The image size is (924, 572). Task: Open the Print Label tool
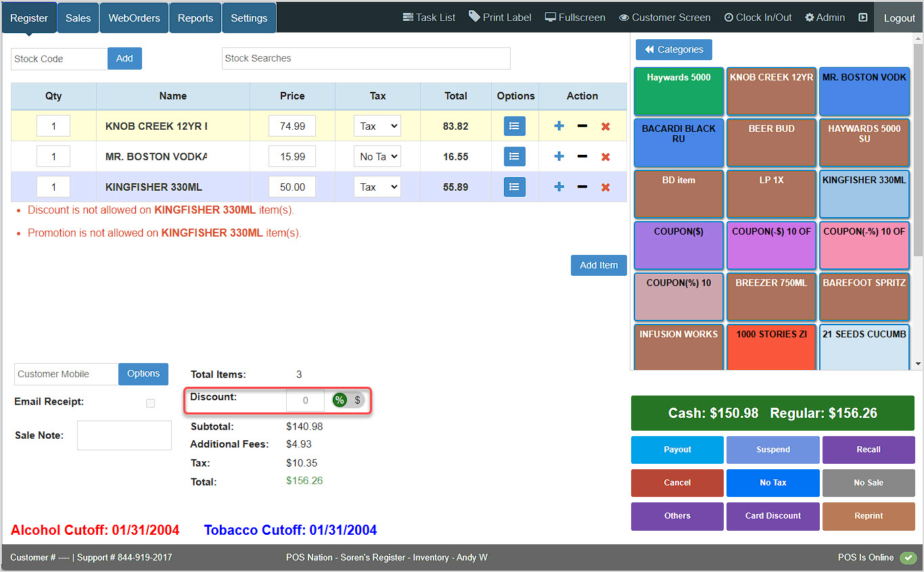(500, 17)
